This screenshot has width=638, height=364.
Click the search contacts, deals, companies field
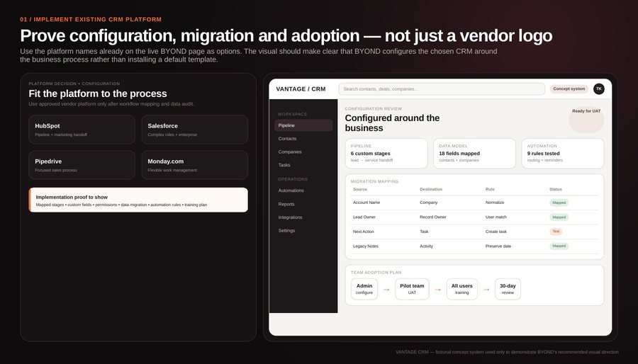click(442, 89)
